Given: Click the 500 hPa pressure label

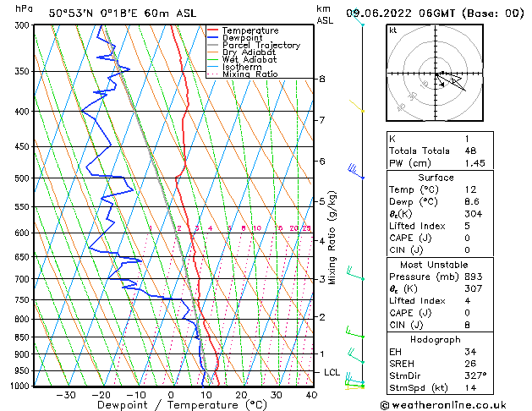Looking at the screenshot, I should pyautogui.click(x=24, y=178).
